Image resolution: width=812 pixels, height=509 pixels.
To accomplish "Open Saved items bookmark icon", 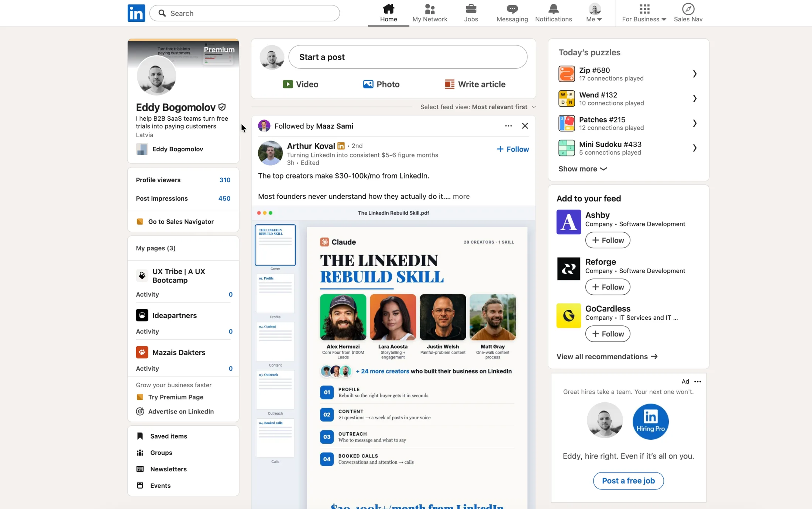I will 140,436.
